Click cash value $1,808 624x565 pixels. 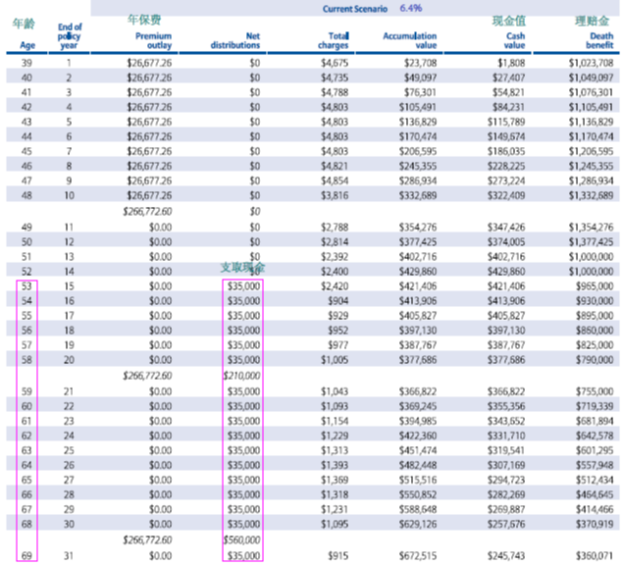pyautogui.click(x=511, y=63)
